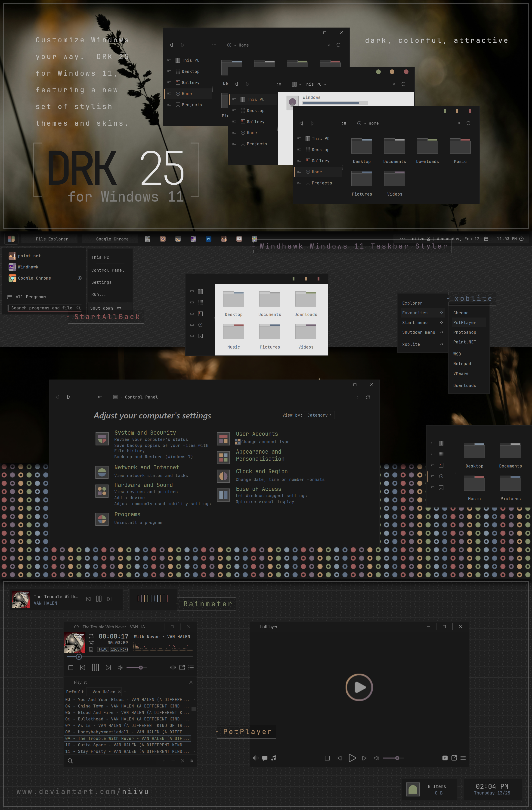Toggle shuffle in the audio player
Viewport: 532px width, 810px height.
[91, 642]
